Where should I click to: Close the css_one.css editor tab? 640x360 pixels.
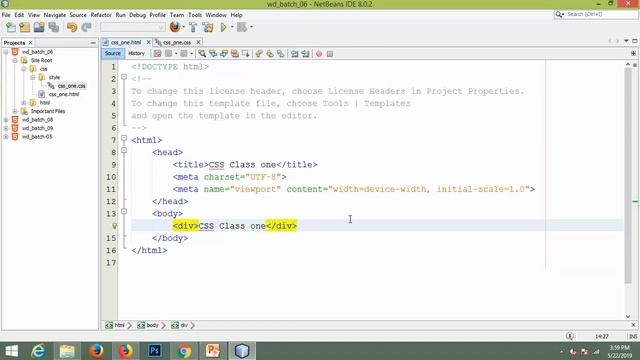tap(198, 42)
